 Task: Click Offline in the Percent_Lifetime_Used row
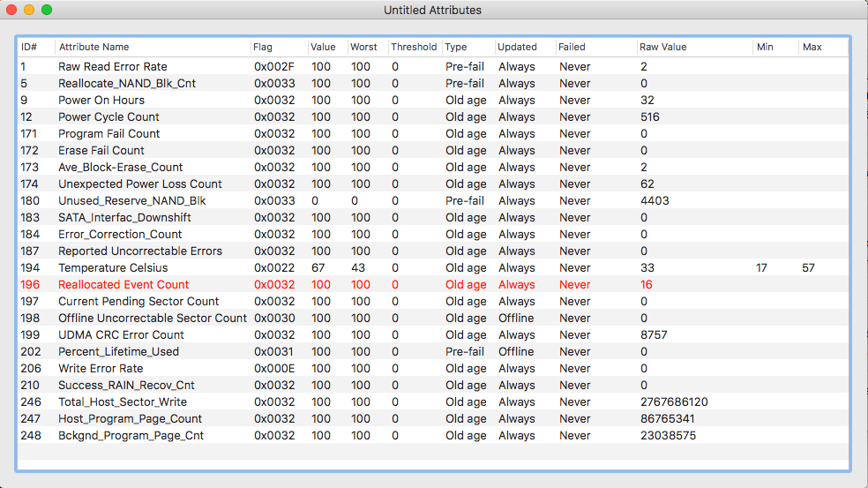(x=516, y=352)
